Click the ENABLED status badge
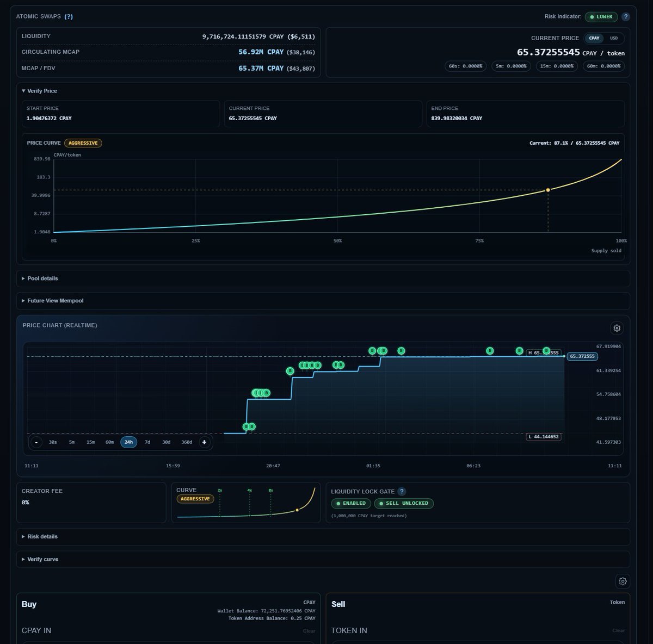Viewport: 653px width, 644px height. coord(351,504)
